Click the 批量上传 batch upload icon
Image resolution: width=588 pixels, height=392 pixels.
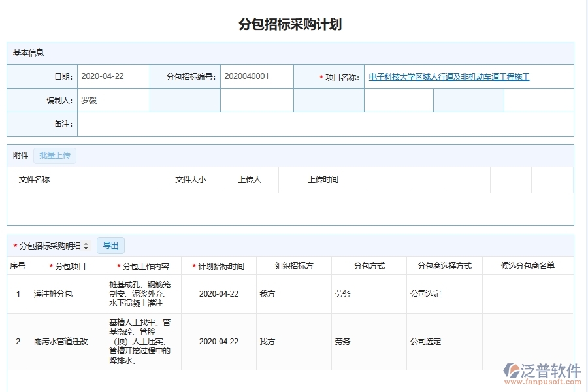click(56, 155)
